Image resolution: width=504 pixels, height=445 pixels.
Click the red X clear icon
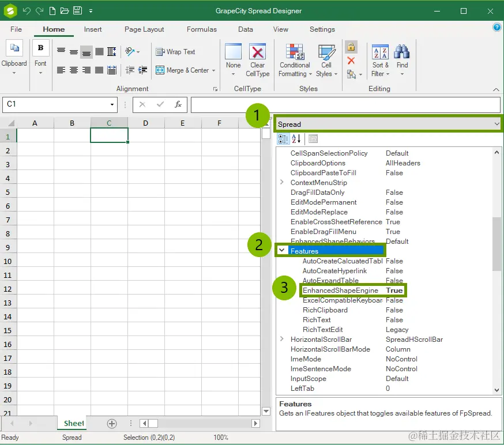pos(351,61)
